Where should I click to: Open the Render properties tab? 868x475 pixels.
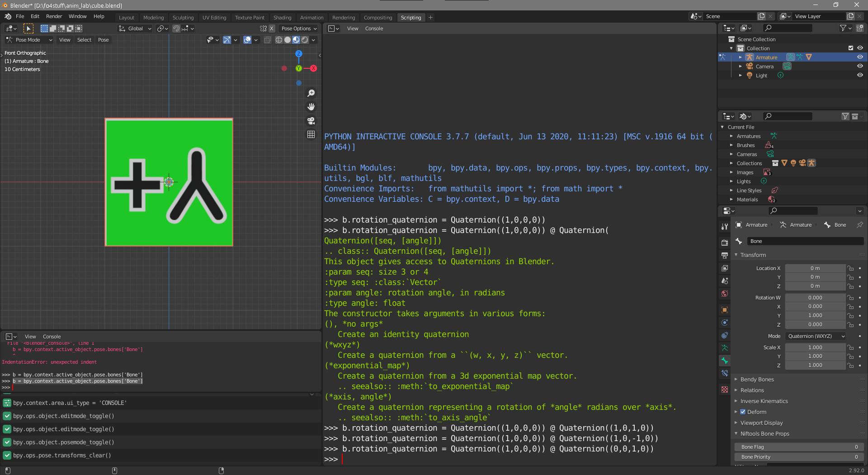[725, 242]
